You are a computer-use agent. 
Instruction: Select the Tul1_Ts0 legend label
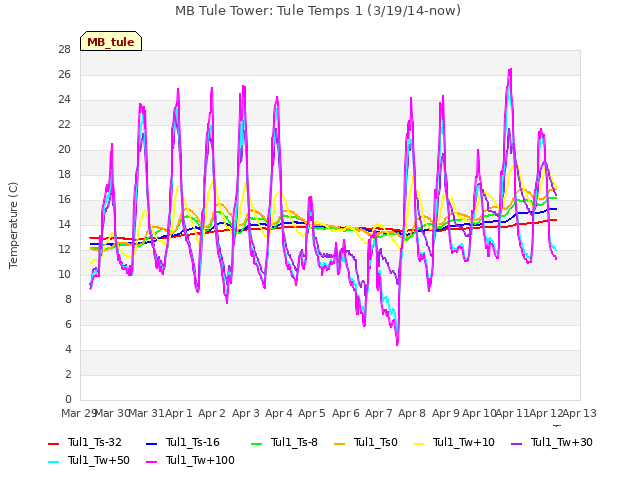pos(376,442)
